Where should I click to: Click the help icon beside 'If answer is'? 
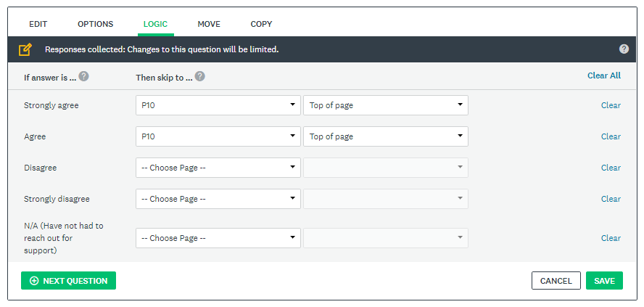84,76
